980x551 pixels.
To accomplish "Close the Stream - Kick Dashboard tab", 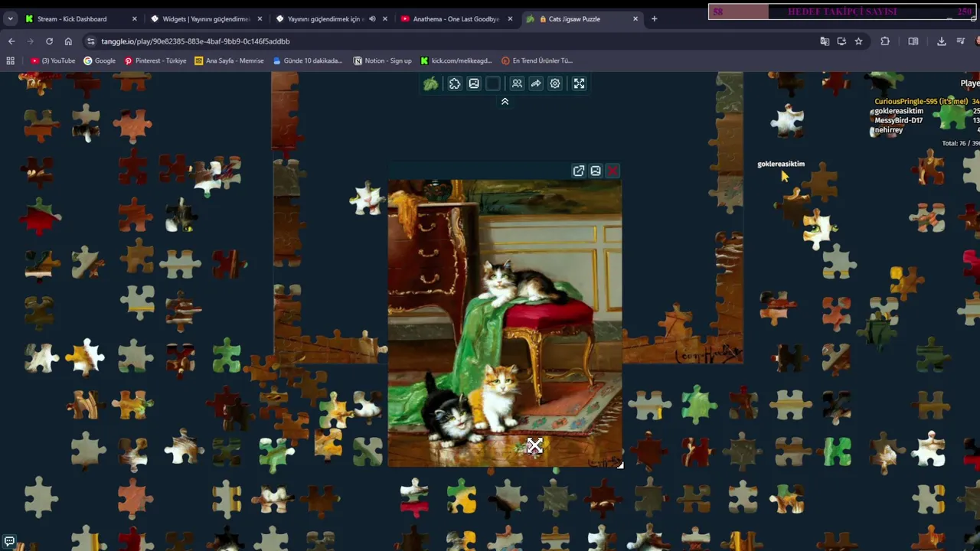I will (135, 18).
